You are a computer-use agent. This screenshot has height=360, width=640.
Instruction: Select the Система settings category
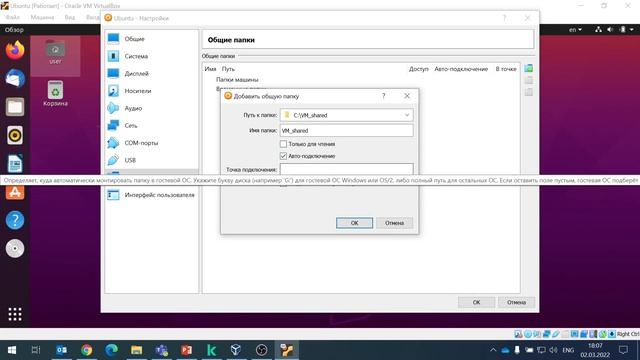[151, 56]
